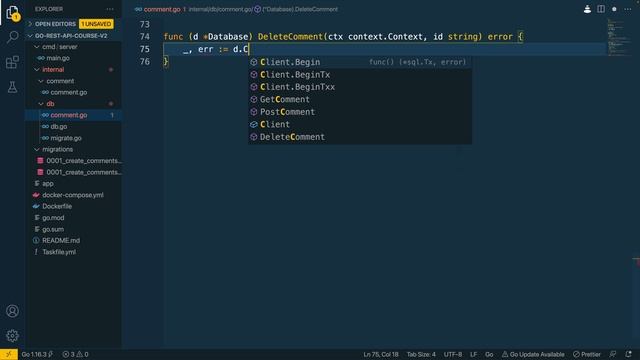Click the split editor icon
The height and width of the screenshot is (360, 640).
point(601,9)
